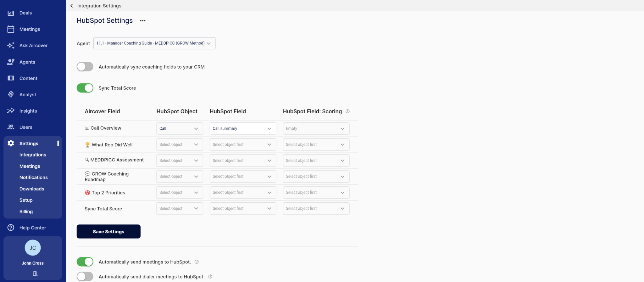Click the HubSpot Object column header
This screenshot has height=282, width=644.
(177, 111)
